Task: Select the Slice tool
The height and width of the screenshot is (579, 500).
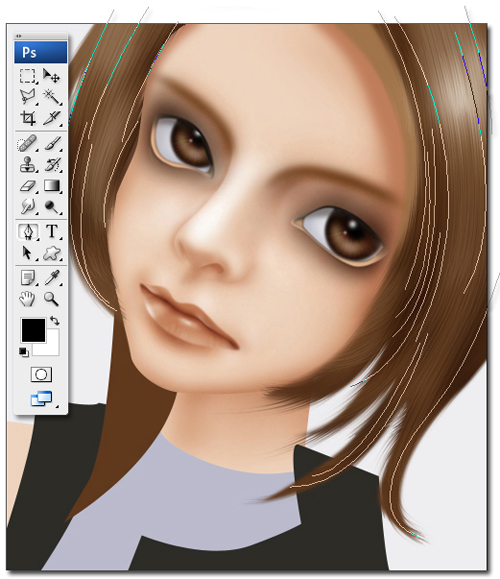Action: (x=51, y=118)
